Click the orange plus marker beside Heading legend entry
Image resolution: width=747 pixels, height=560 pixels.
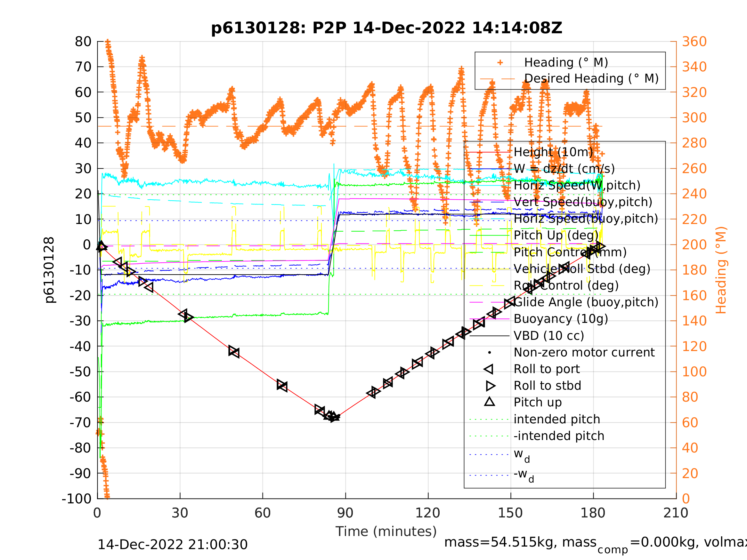pos(500,63)
